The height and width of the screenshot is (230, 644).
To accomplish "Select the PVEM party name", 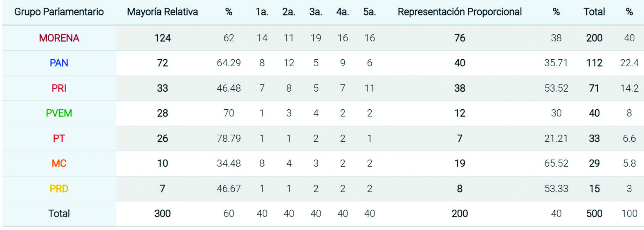I will click(59, 113).
